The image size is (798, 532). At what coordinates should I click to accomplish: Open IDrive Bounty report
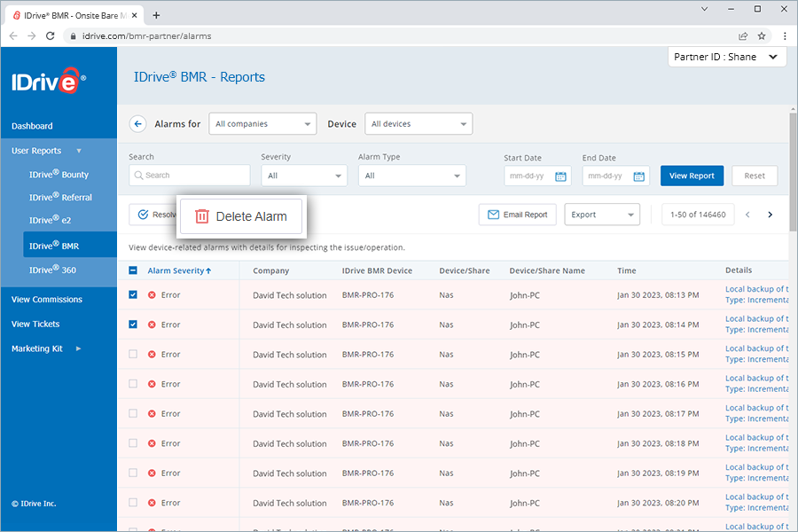pos(59,174)
